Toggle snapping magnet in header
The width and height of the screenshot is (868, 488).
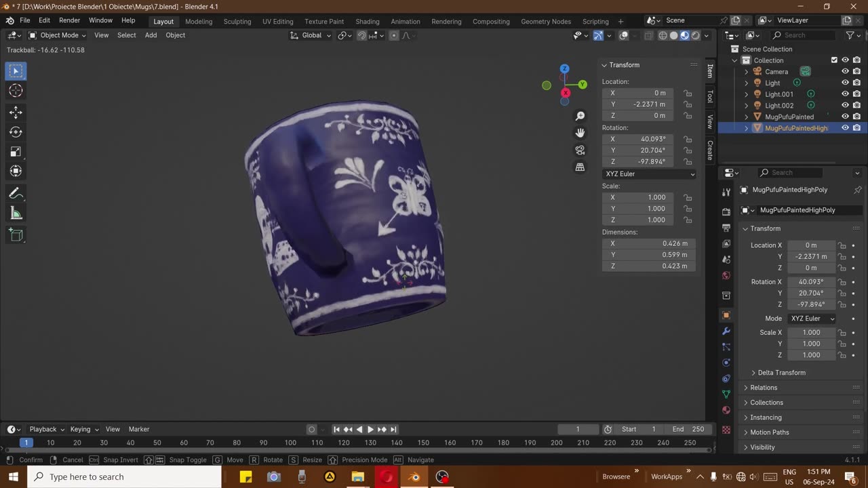(x=361, y=35)
